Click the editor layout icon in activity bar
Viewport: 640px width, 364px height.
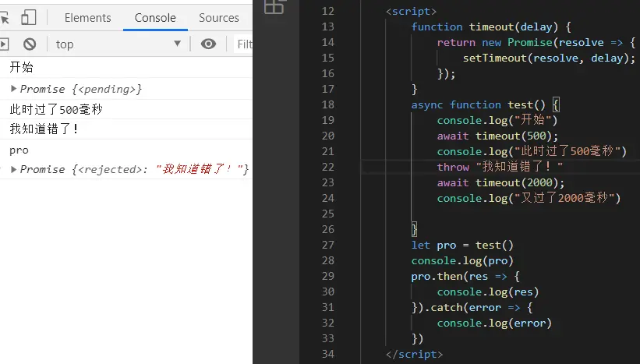coord(274,6)
